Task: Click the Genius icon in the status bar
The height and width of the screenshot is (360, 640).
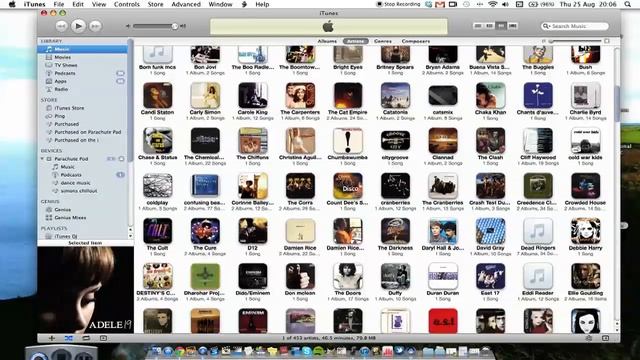Action: click(588, 338)
